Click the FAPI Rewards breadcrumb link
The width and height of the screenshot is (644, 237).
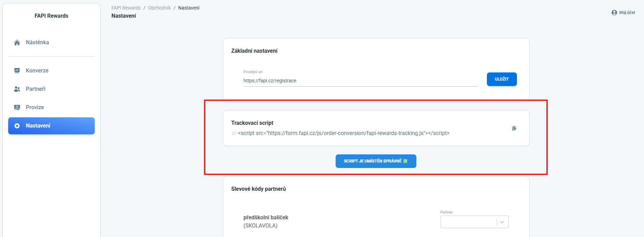click(x=126, y=8)
